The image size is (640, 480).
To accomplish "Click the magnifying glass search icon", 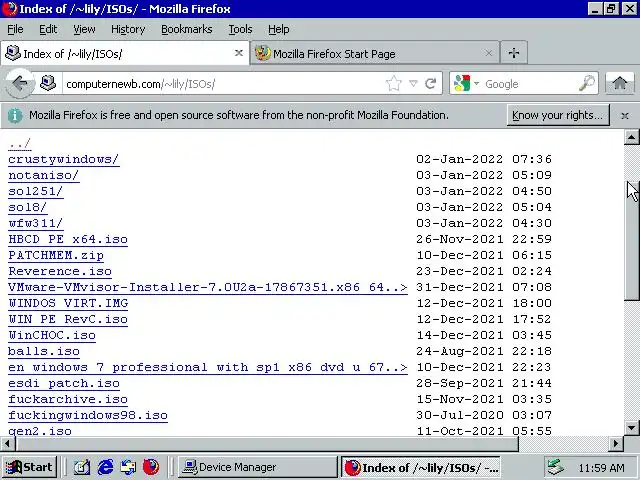I will pyautogui.click(x=587, y=83).
